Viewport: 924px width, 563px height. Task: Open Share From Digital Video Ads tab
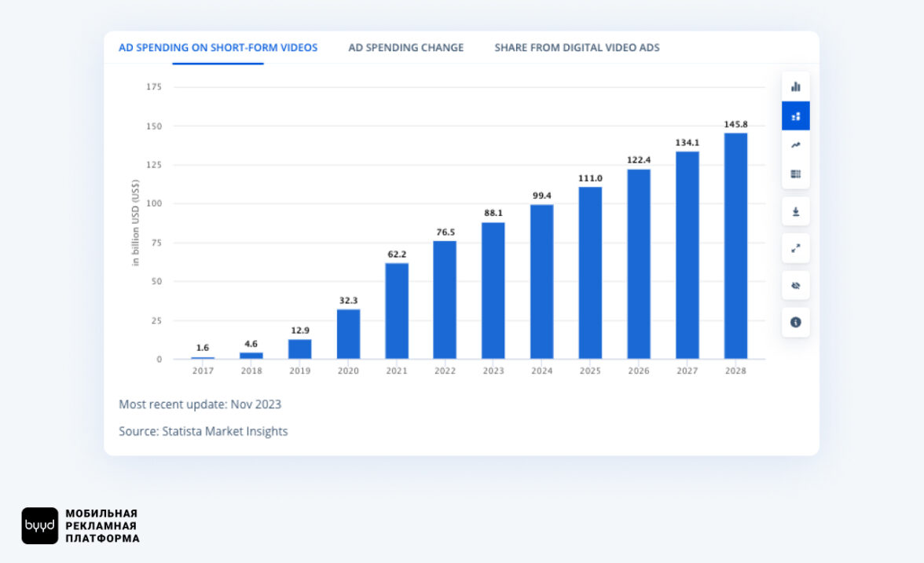577,48
